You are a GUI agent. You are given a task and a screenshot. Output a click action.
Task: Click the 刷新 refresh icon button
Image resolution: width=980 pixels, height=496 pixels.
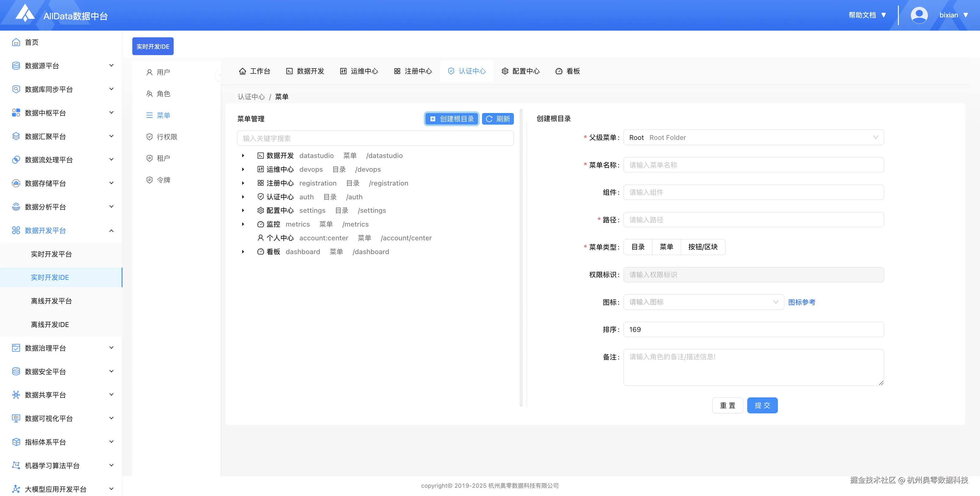point(490,119)
